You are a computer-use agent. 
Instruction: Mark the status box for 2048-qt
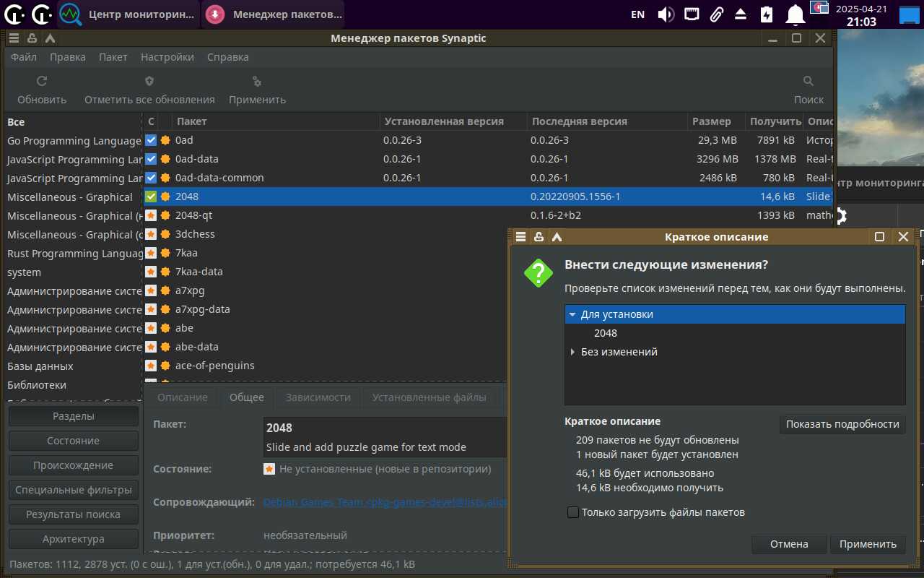(151, 215)
